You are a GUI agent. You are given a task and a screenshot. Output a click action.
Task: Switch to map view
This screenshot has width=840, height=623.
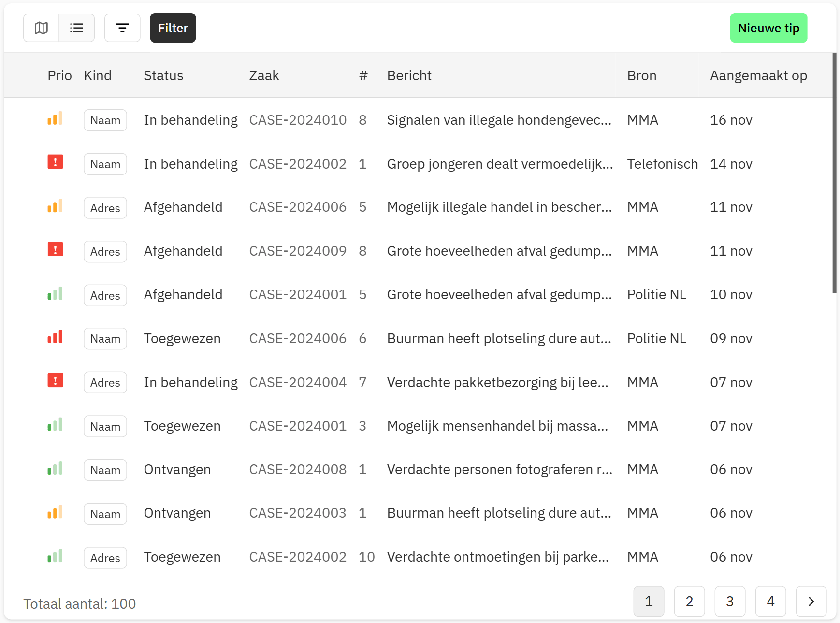(41, 28)
